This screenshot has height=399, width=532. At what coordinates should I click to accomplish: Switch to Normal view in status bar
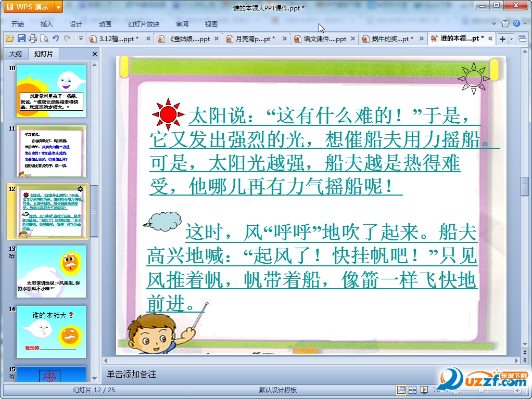(401, 390)
